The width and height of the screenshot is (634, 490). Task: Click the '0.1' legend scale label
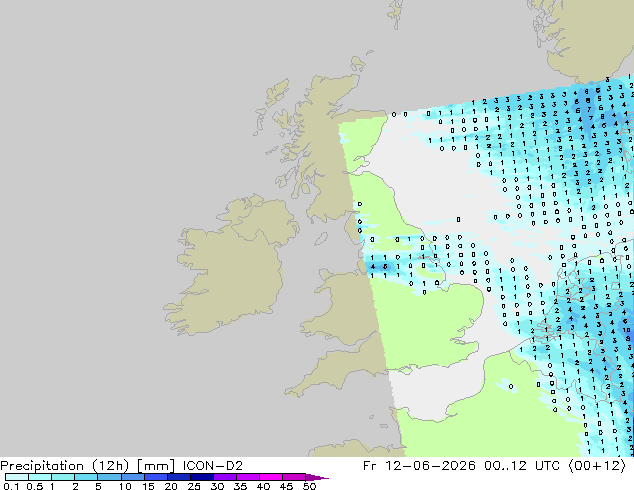[x=11, y=486]
